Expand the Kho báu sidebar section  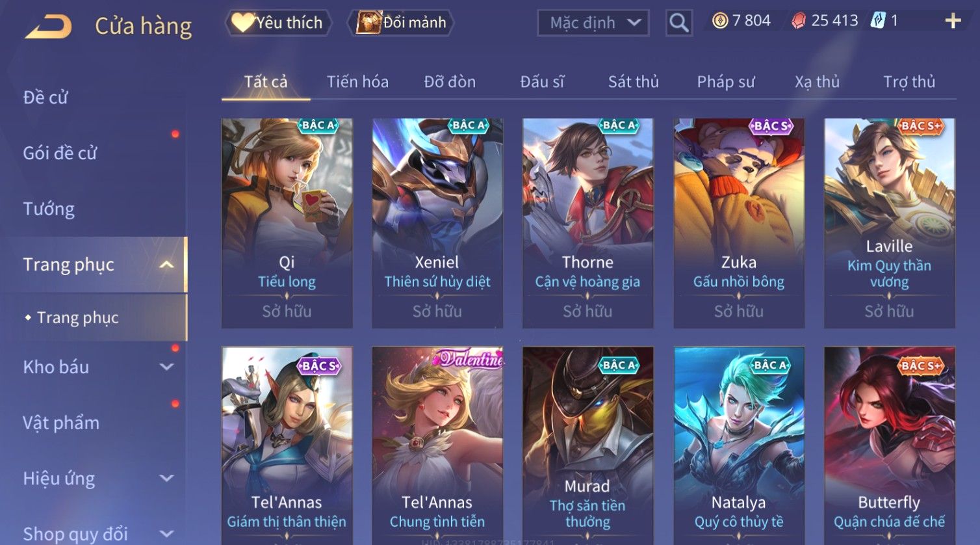[166, 367]
